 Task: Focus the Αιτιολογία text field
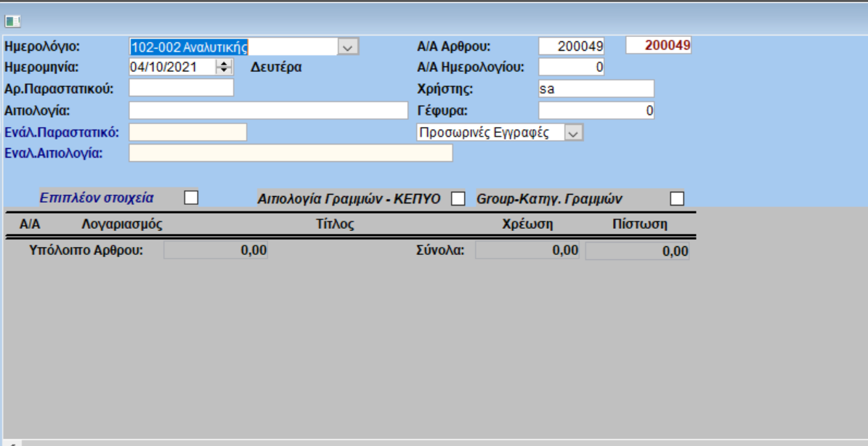click(x=268, y=110)
